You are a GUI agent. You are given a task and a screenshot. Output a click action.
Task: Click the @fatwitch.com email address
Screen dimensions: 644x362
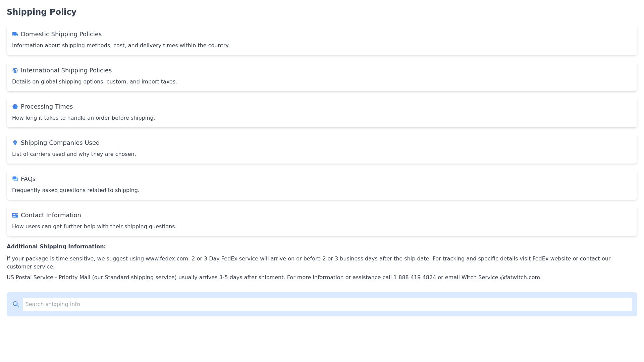pyautogui.click(x=520, y=278)
